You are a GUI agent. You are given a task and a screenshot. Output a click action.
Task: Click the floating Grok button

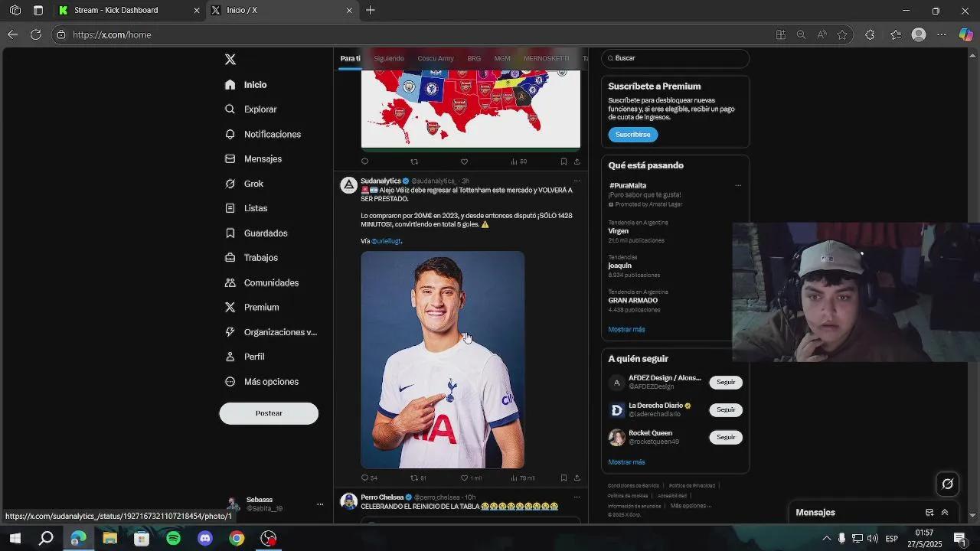(x=947, y=484)
